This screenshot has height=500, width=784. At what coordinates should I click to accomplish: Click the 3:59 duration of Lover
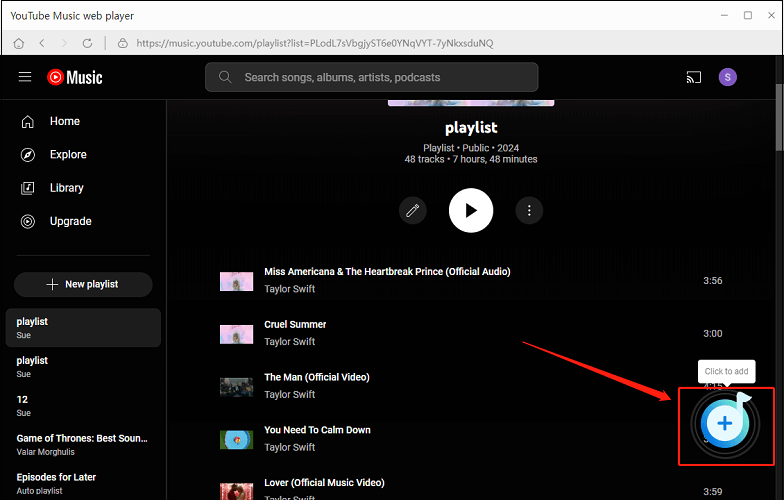(x=712, y=492)
